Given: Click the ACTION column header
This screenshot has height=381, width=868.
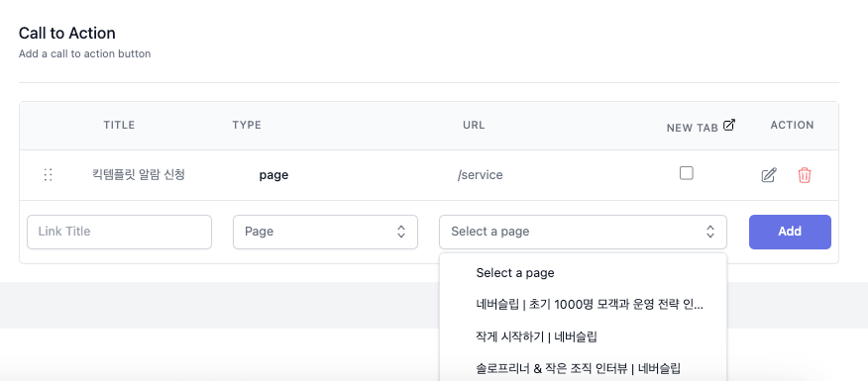Looking at the screenshot, I should point(792,125).
